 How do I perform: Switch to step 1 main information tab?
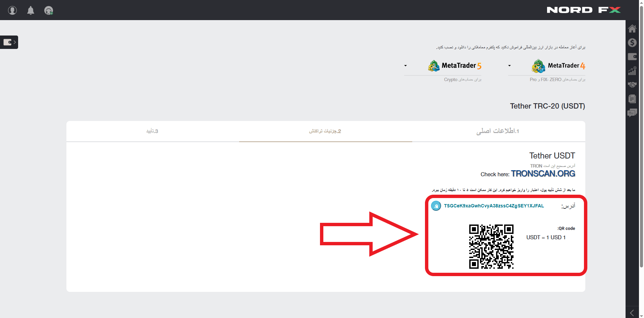point(498,131)
